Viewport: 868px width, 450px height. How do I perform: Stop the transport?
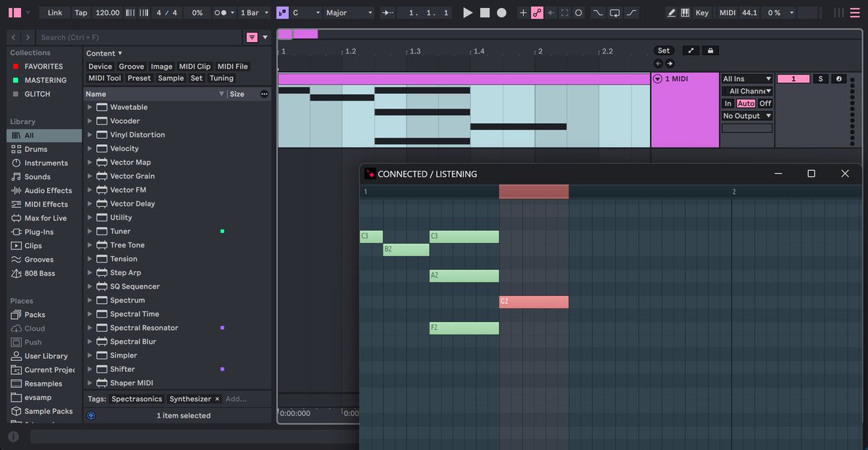(x=485, y=13)
